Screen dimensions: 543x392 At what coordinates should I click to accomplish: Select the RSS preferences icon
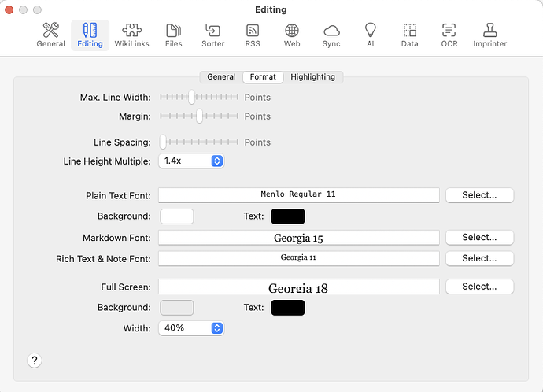253,35
